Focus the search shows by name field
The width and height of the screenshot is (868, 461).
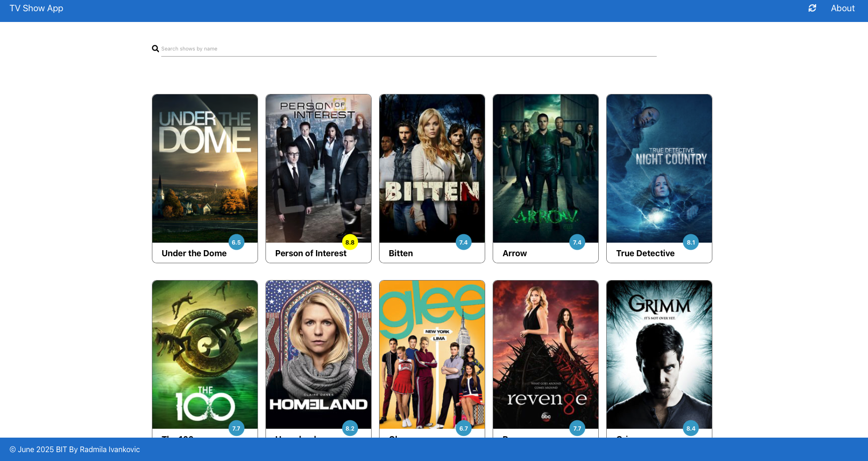[409, 49]
